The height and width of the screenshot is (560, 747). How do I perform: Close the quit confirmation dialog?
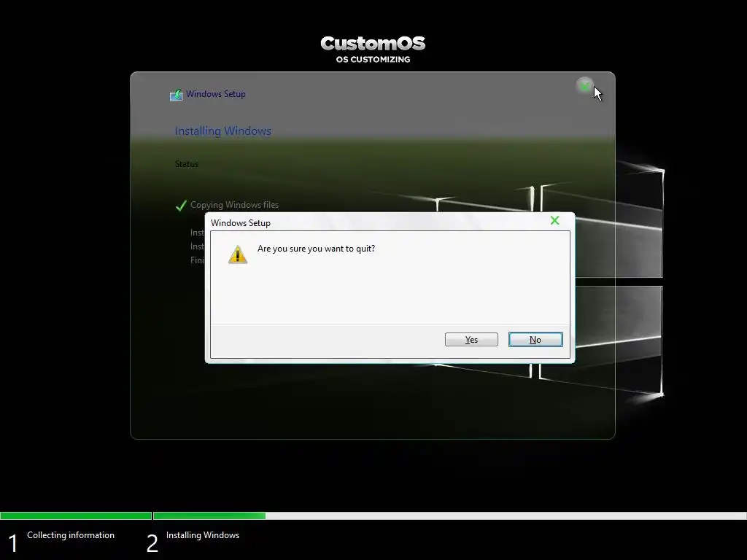[554, 220]
